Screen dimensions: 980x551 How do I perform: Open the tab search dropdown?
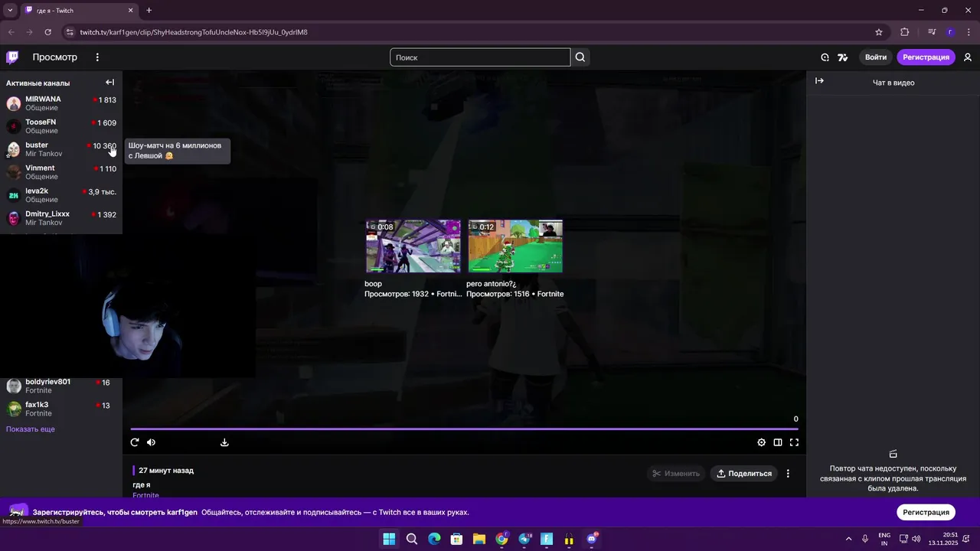pos(10,10)
